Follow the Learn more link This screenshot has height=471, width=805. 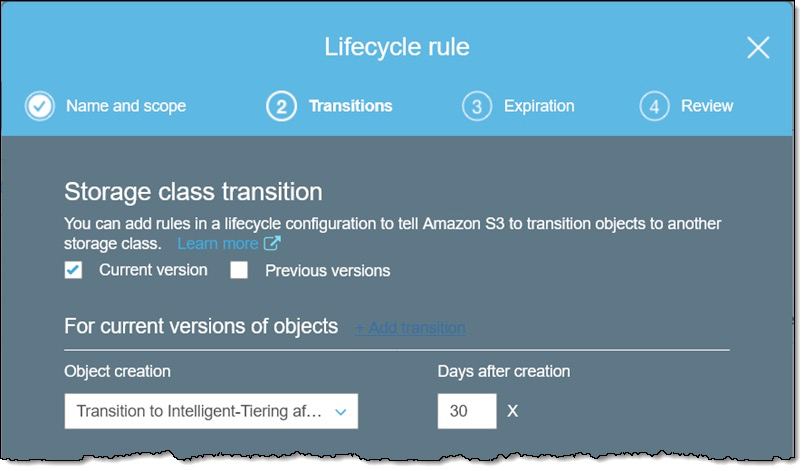point(218,243)
